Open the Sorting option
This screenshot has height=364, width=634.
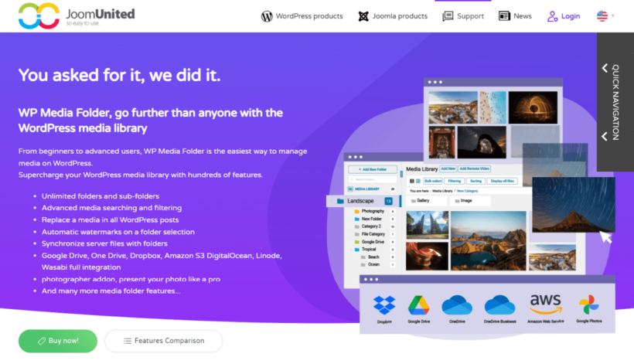[476, 181]
